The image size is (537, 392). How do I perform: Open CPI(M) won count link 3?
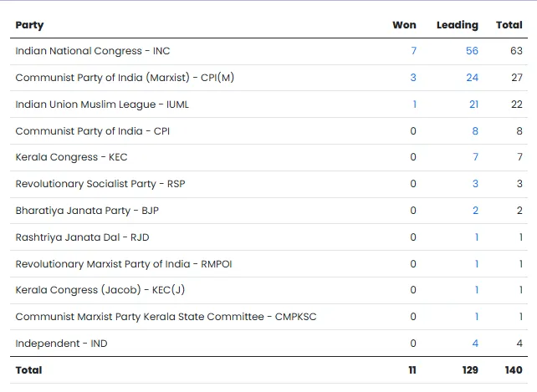pyautogui.click(x=413, y=78)
